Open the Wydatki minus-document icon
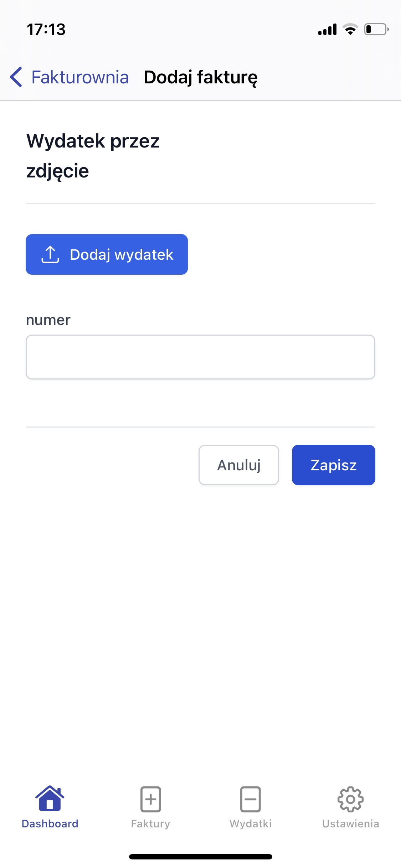Screen dimensions: 401x868 pyautogui.click(x=251, y=799)
